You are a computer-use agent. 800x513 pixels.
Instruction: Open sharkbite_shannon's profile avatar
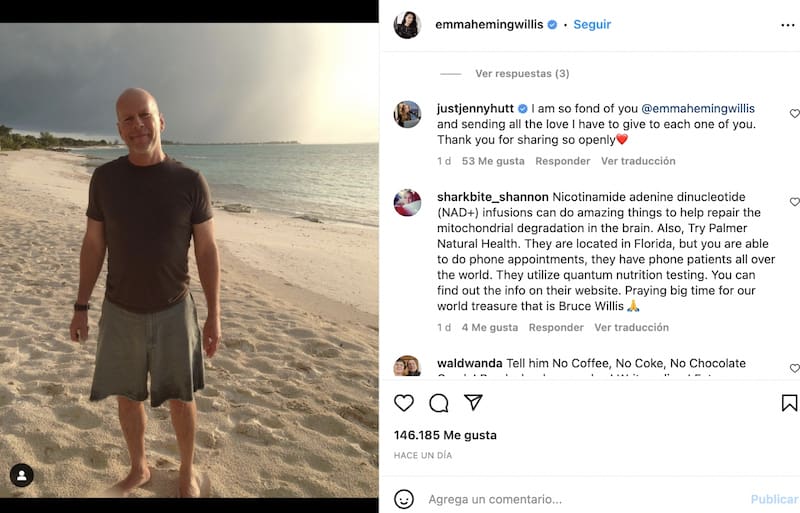[x=407, y=202]
